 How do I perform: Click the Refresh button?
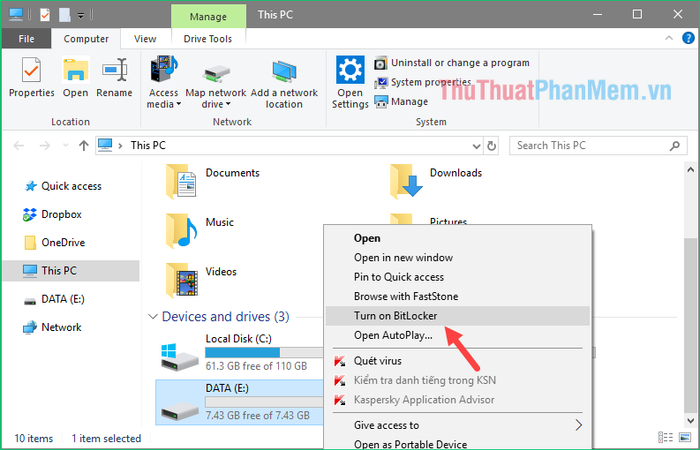tap(492, 146)
